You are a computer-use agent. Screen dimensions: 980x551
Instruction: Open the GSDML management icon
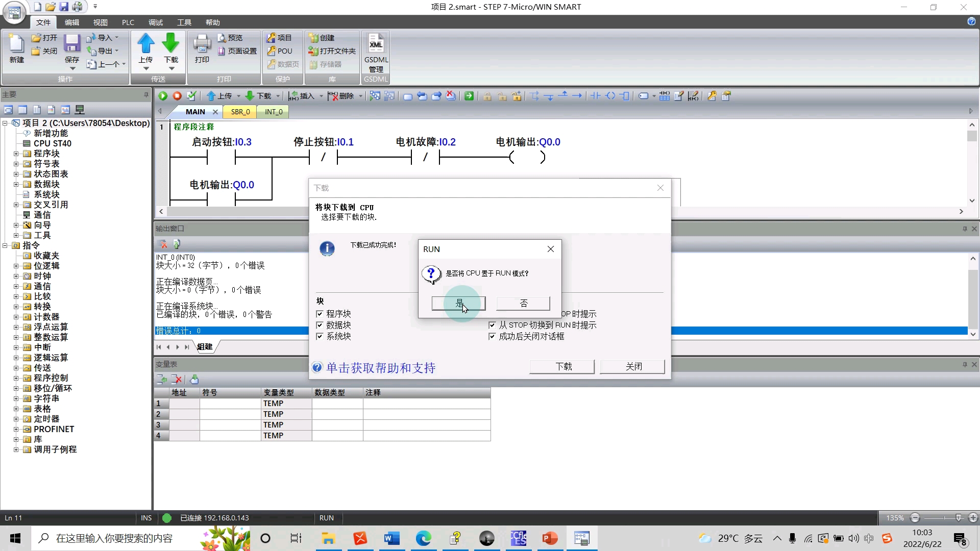coord(376,45)
